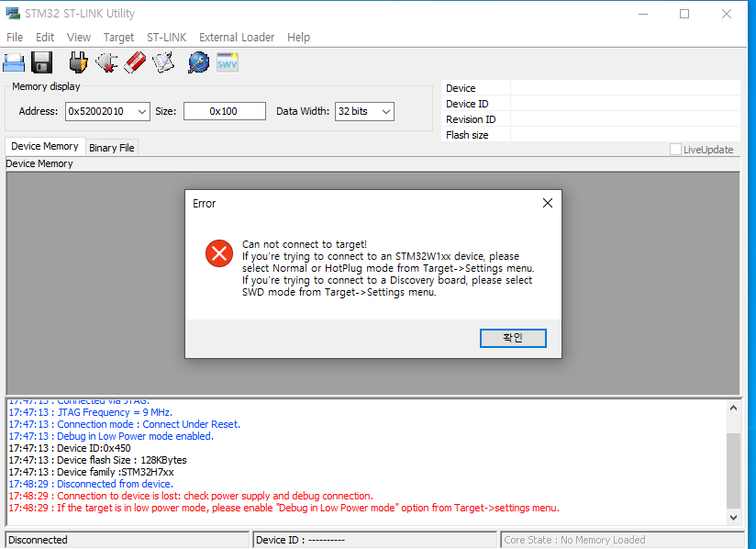Click the STM32 ST-LINK Utility title icon
Screen dimensions: 756x549
[x=13, y=13]
